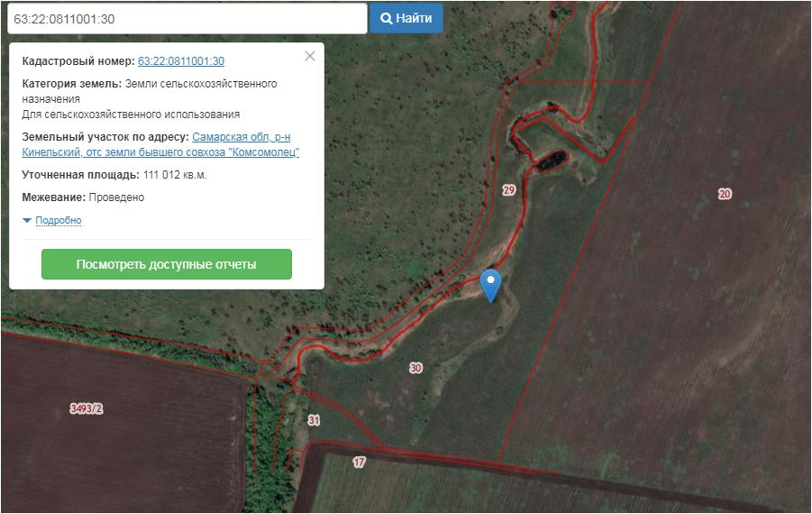Click the magnifier icon in Найти button
This screenshot has width=812, height=514.
pos(387,19)
